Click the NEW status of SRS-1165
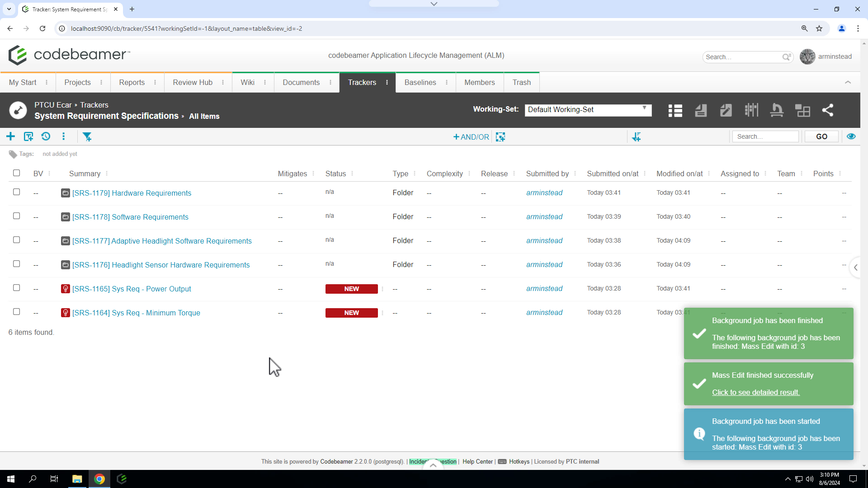This screenshot has width=868, height=488. [351, 289]
